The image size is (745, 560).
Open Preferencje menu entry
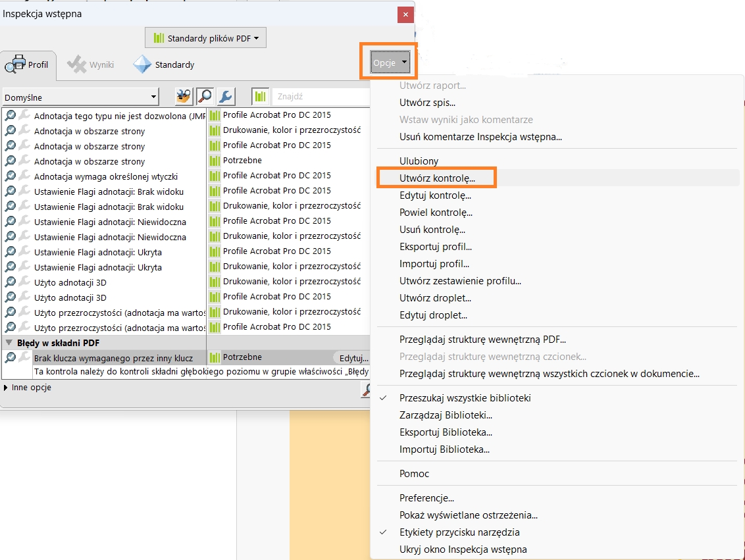pos(426,497)
